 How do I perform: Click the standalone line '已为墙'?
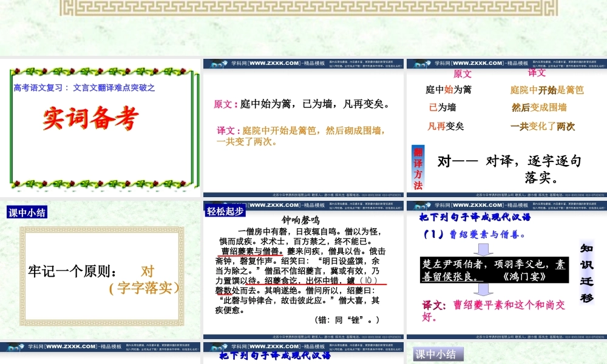[443, 107]
